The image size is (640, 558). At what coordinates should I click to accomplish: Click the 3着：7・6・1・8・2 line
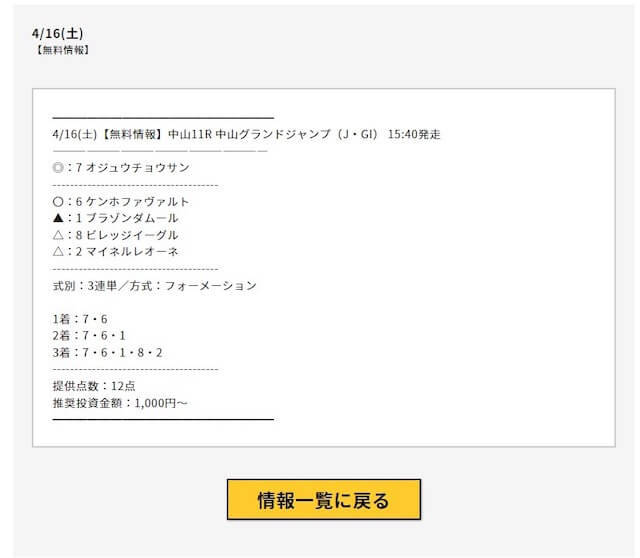click(107, 353)
